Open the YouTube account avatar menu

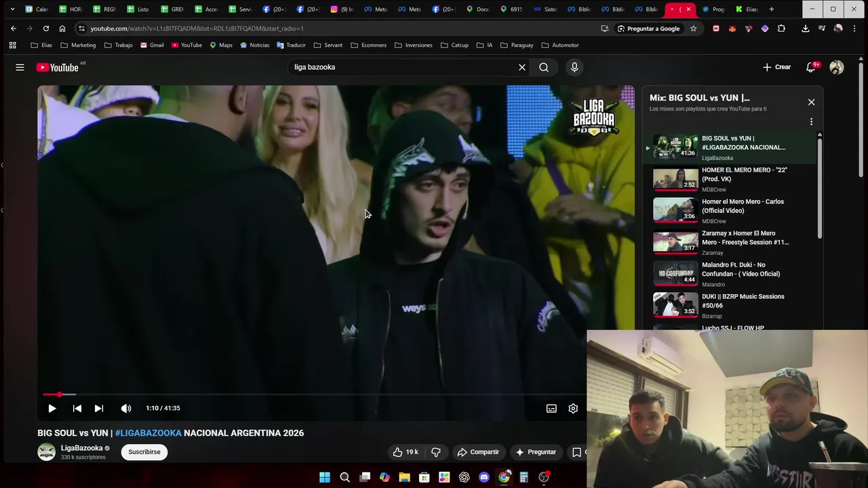point(837,67)
